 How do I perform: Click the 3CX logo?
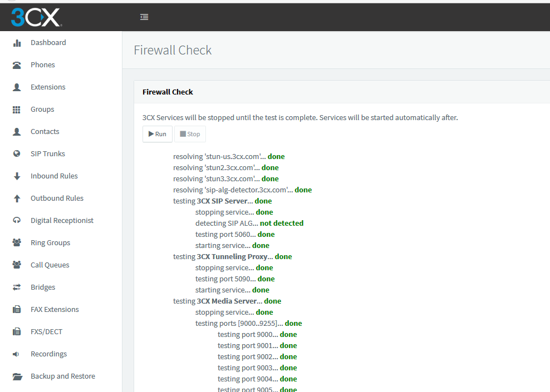tap(36, 17)
